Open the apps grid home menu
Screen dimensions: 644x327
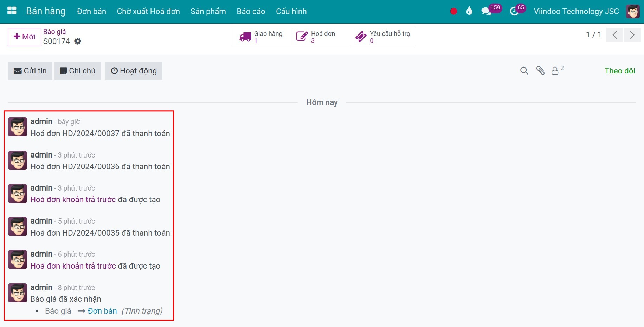pos(12,11)
